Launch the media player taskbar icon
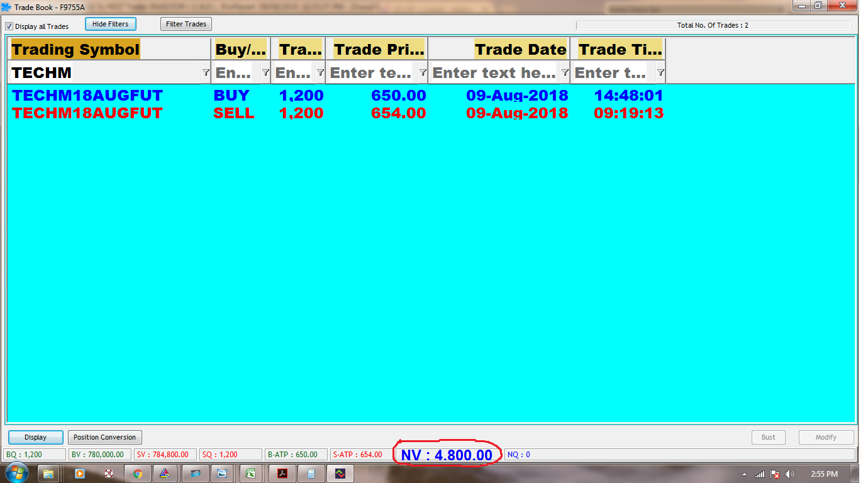 click(80, 474)
